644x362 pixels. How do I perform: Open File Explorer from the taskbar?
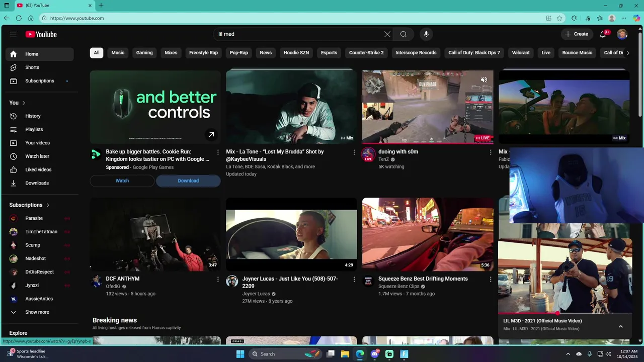(345, 354)
